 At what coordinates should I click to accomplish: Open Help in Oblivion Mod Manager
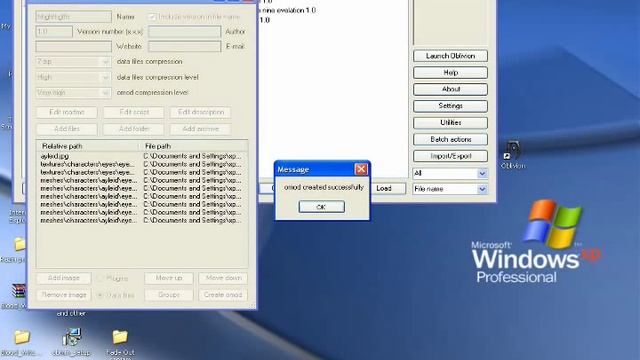(450, 73)
